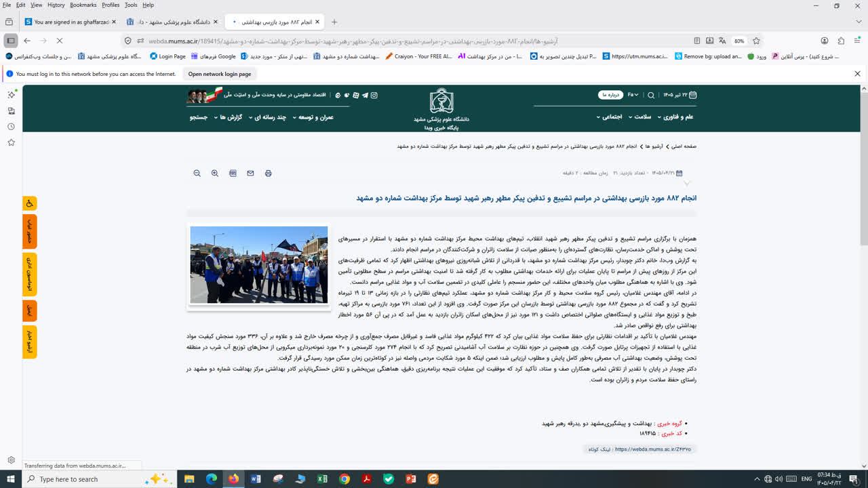Open browser history from the sidebar clock icon
The image size is (868, 488).
pos(11,127)
